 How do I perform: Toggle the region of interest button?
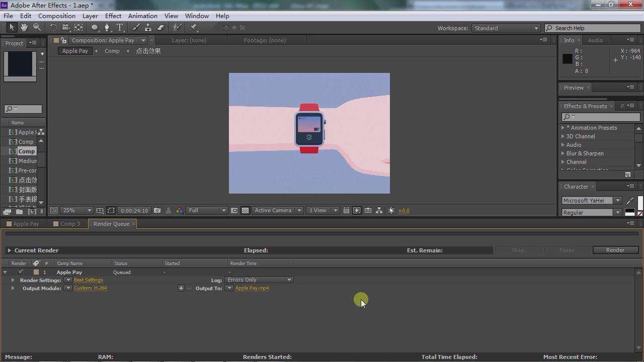click(x=111, y=211)
